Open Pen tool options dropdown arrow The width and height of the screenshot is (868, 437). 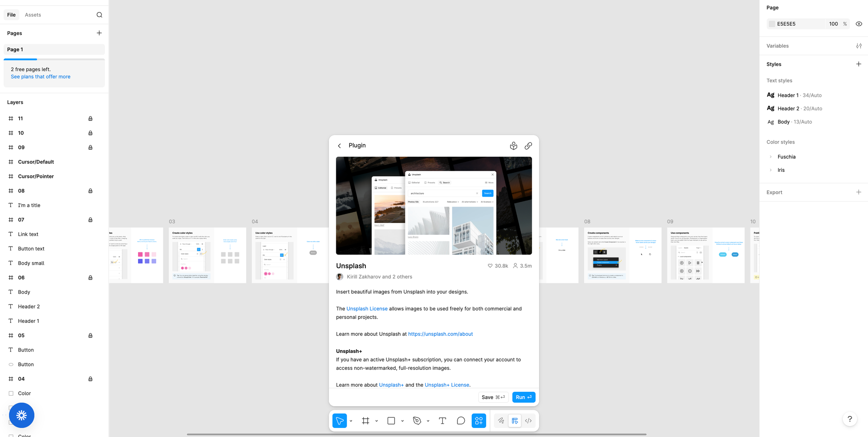pos(428,421)
